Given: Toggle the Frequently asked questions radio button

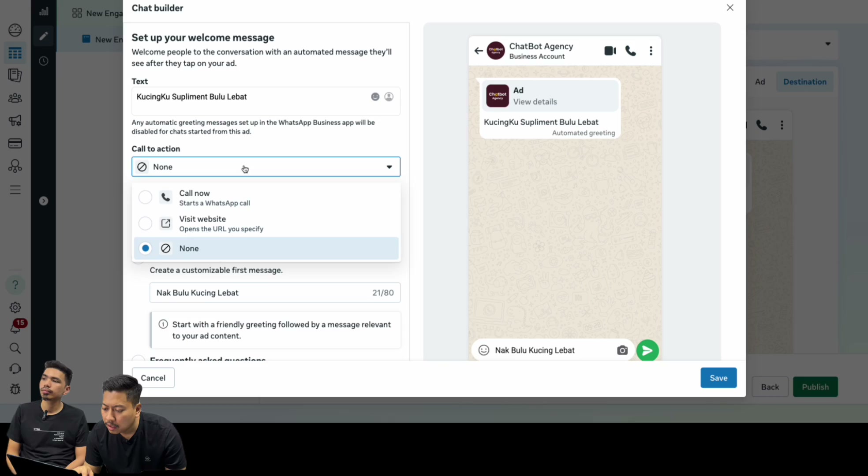Looking at the screenshot, I should point(138,359).
